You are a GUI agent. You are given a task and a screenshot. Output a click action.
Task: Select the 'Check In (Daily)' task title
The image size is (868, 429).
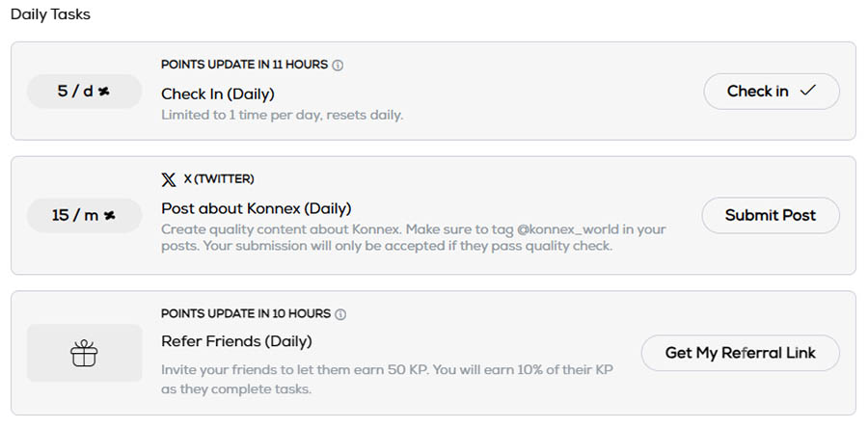coord(218,94)
